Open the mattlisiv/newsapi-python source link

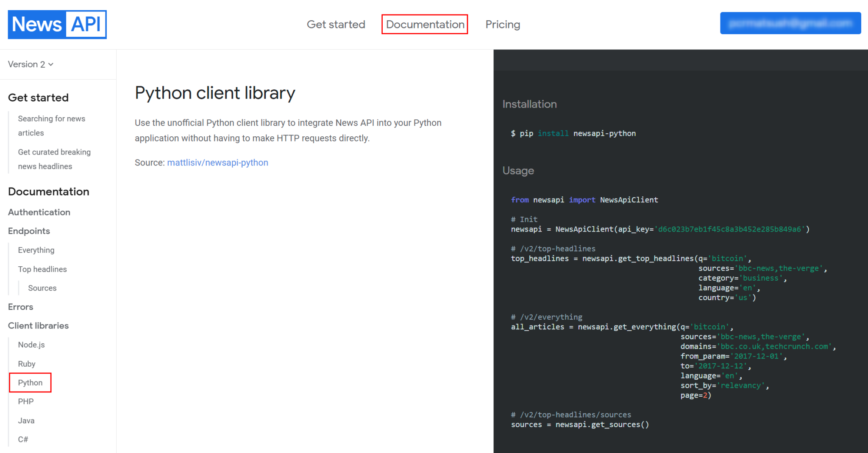point(217,162)
